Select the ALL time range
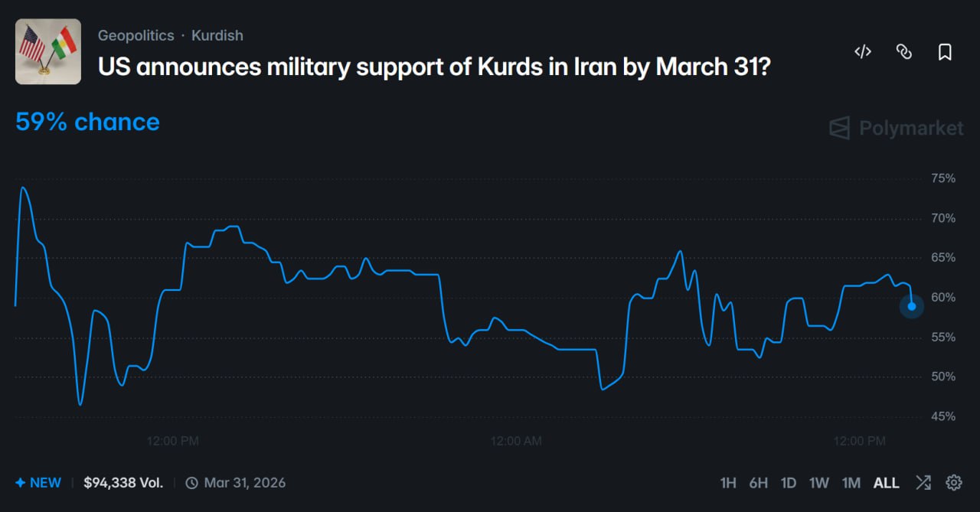This screenshot has height=512, width=980. point(887,483)
